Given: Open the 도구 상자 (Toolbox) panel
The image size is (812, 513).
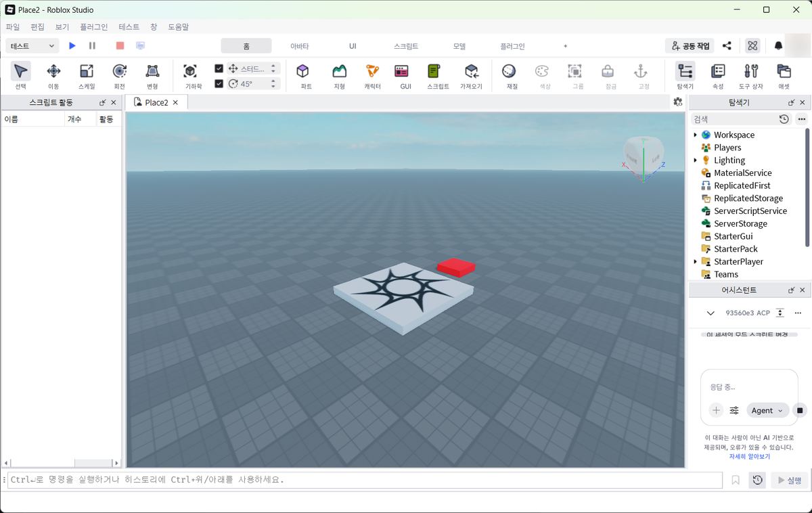Looking at the screenshot, I should 750,76.
